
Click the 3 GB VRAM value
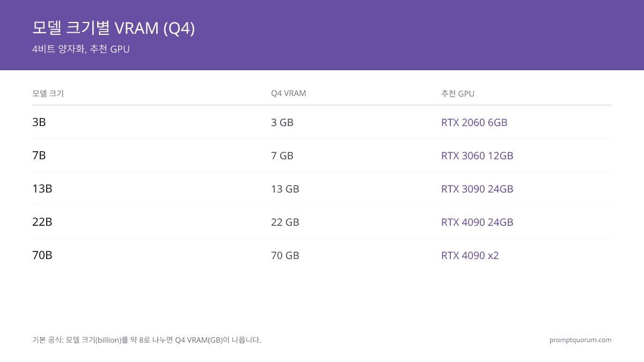282,122
